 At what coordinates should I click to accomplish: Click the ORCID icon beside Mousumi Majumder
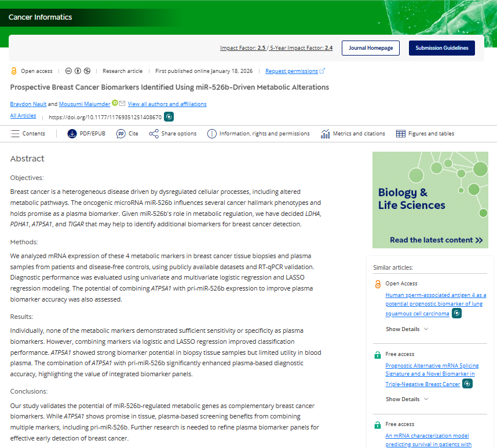pyautogui.click(x=115, y=103)
